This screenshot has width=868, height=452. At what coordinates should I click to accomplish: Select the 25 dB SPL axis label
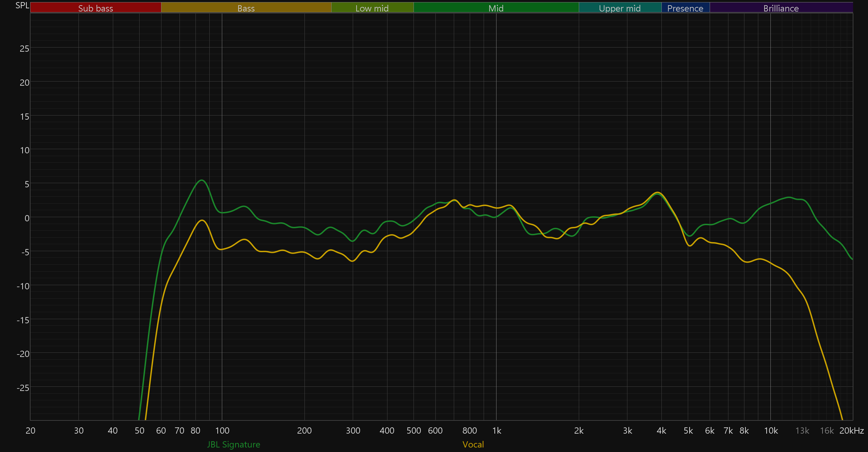[x=24, y=49]
